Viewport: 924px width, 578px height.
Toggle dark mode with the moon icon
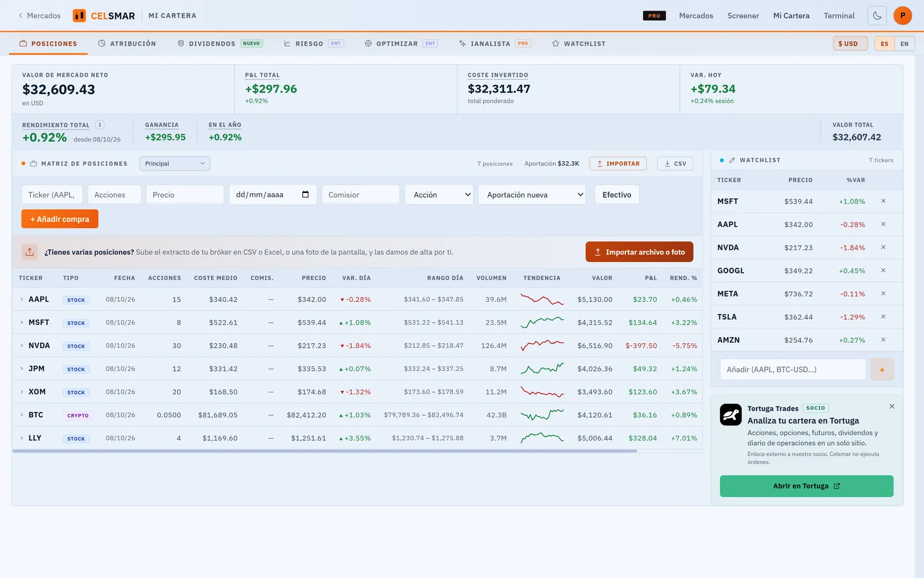[x=877, y=16]
